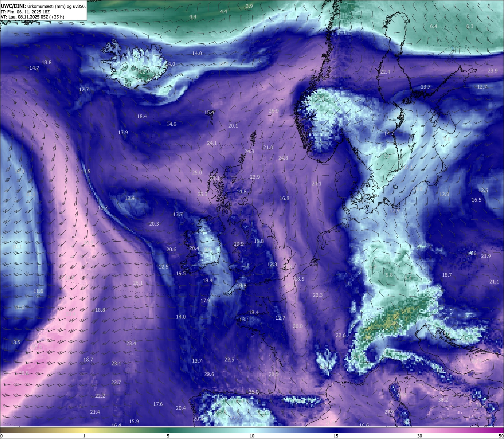Click the map value '17.6'
This screenshot has height=439, width=504.
coord(158,404)
